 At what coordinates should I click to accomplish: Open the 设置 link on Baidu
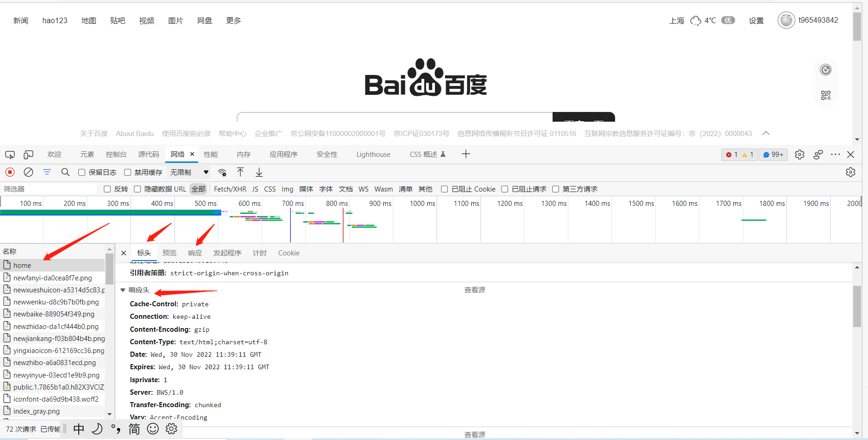pyautogui.click(x=756, y=21)
